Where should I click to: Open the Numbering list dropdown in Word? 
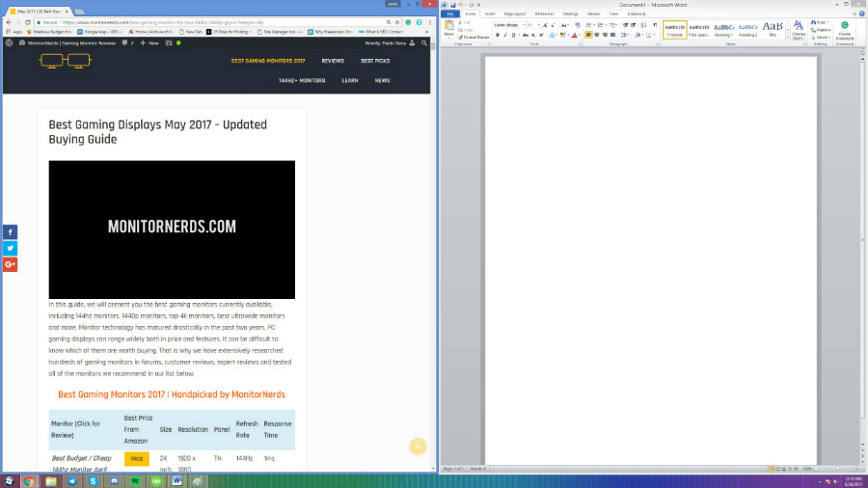point(606,25)
